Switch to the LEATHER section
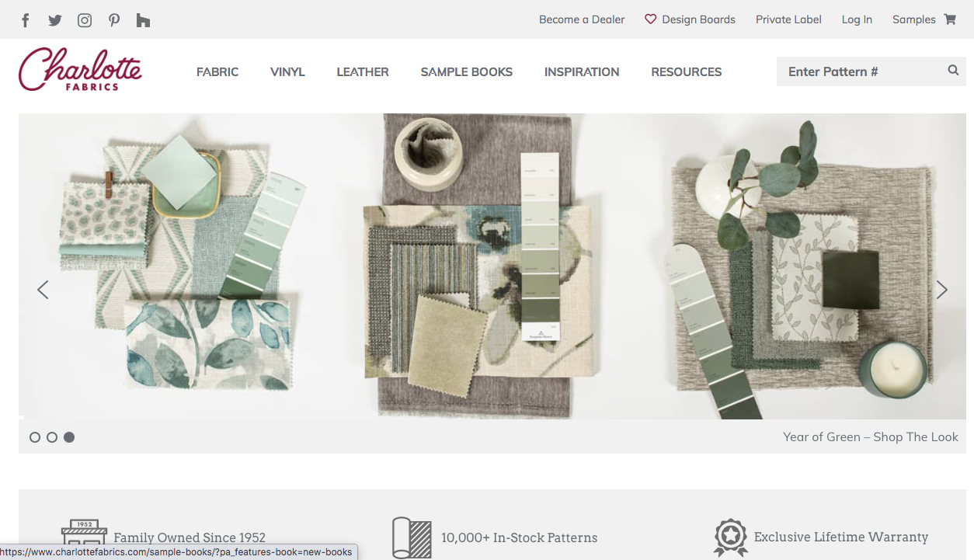The image size is (974, 560). pos(362,71)
